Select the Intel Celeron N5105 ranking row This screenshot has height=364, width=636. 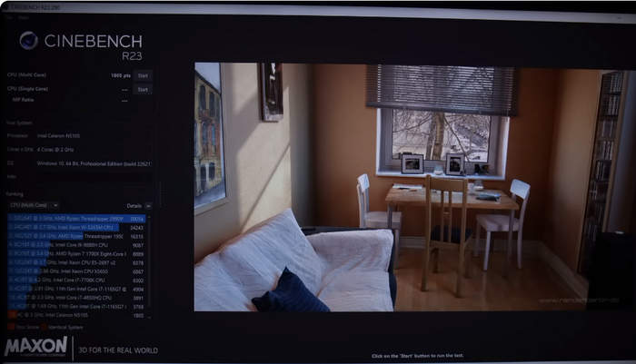(76, 315)
